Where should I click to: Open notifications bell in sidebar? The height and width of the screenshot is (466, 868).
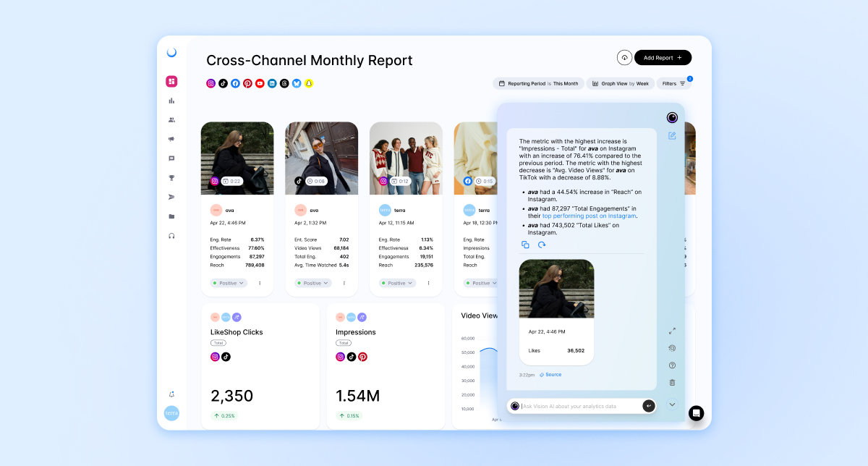coord(171,394)
